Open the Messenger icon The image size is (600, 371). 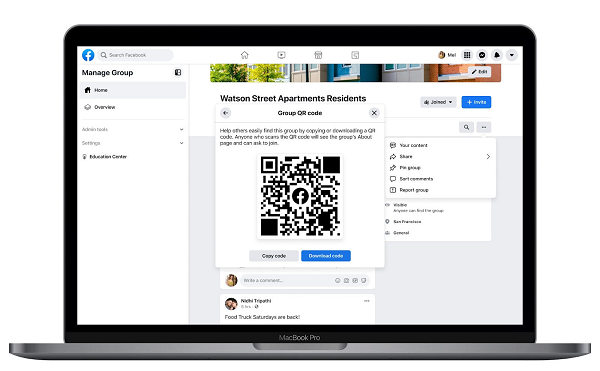click(x=482, y=55)
